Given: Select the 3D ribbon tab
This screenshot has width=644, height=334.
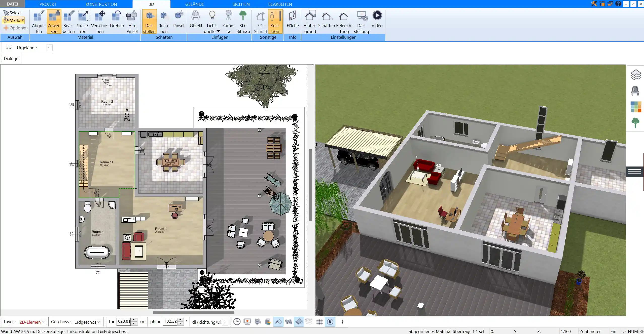Looking at the screenshot, I should tap(151, 4).
